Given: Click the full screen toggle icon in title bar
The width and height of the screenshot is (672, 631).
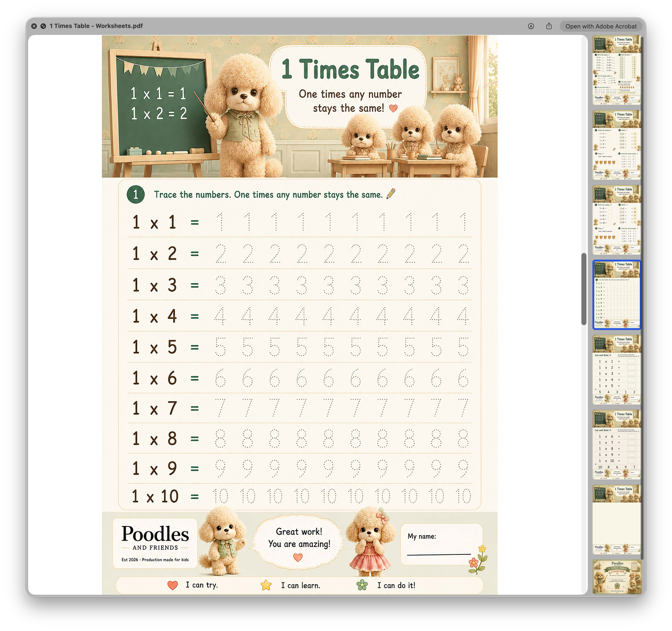Looking at the screenshot, I should [x=43, y=26].
